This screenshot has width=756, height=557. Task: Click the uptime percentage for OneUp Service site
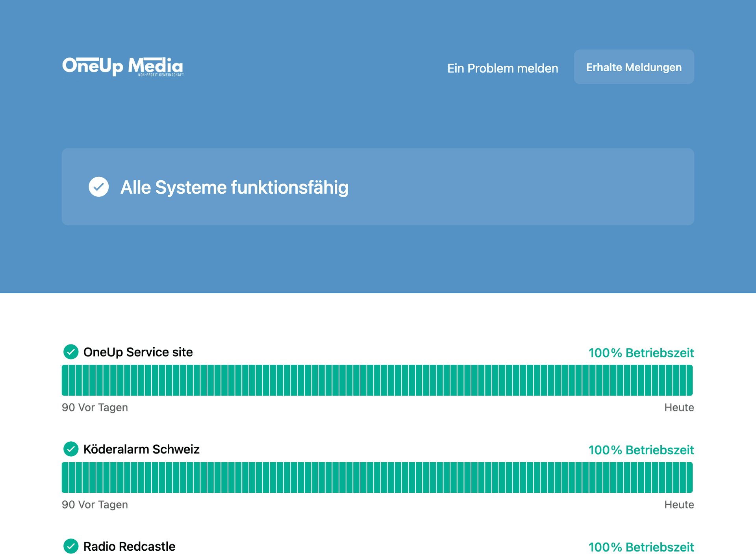click(x=641, y=353)
